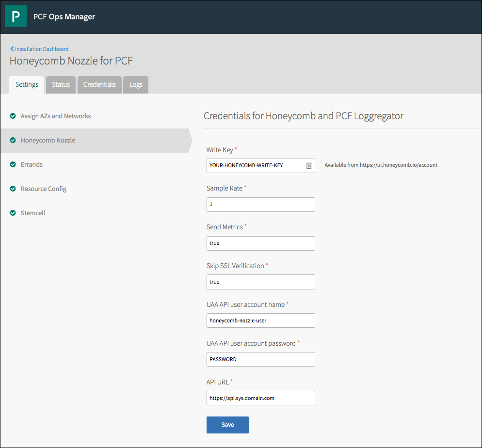Click the 'UAA API user account name' label

tap(246, 304)
